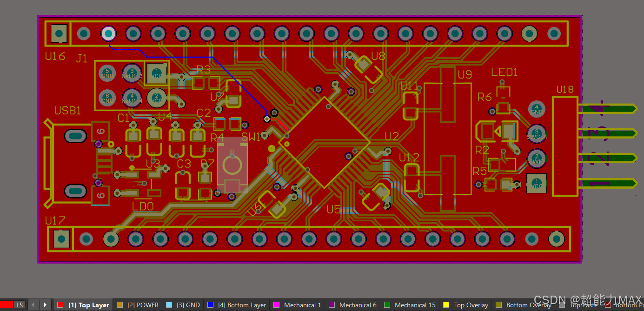Viewport: 644px width, 311px height.
Task: Click the J1 designator text
Action: coord(81,58)
